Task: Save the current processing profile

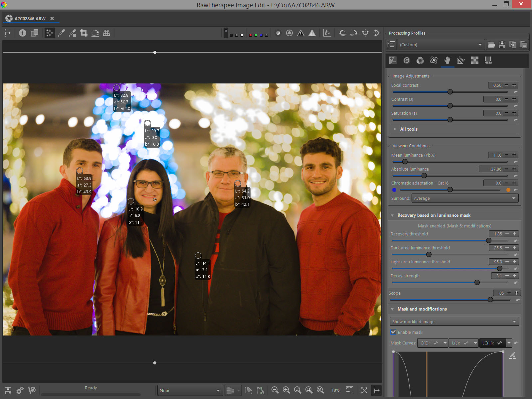Action: coord(502,45)
